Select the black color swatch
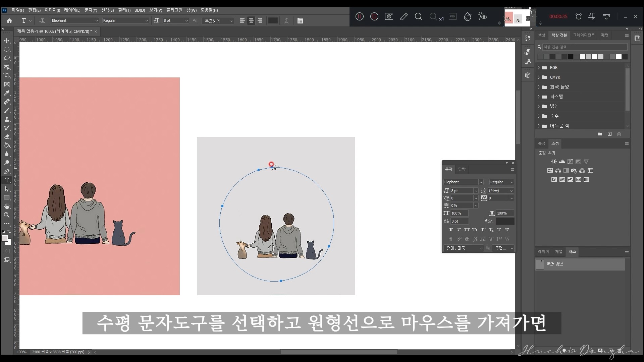 point(570,57)
